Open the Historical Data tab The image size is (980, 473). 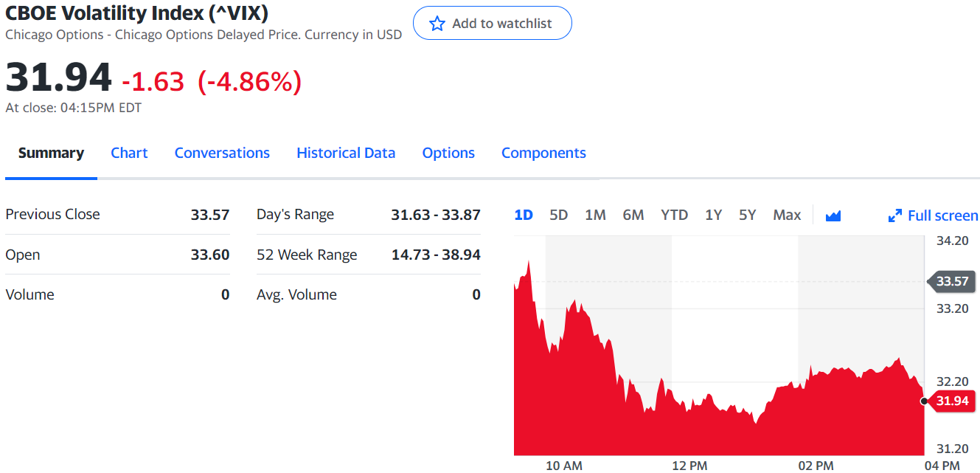pos(346,153)
